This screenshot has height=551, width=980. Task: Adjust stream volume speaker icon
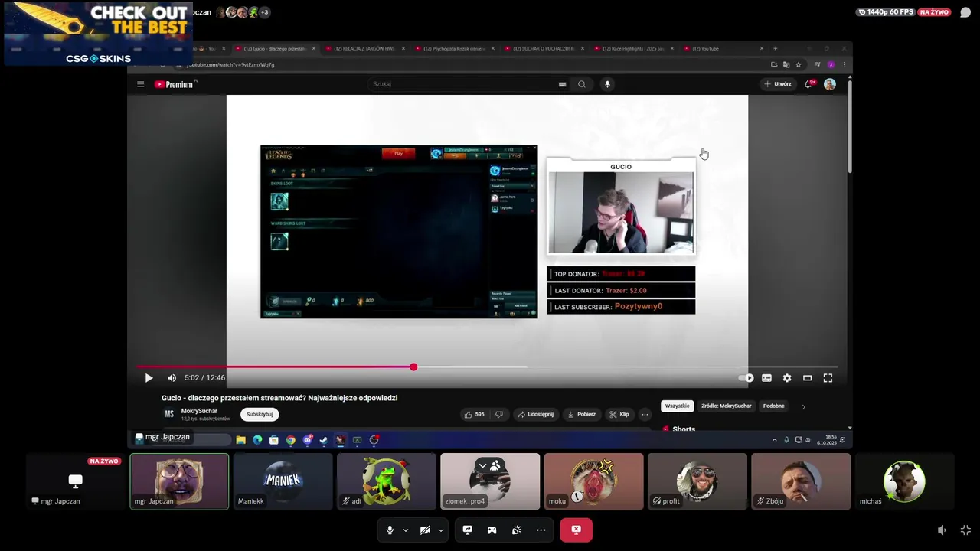pos(942,530)
